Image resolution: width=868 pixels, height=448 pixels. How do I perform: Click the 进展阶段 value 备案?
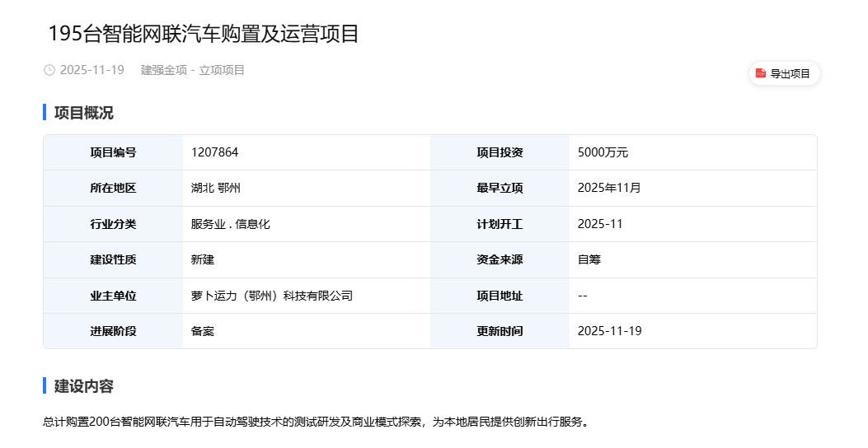coord(203,331)
